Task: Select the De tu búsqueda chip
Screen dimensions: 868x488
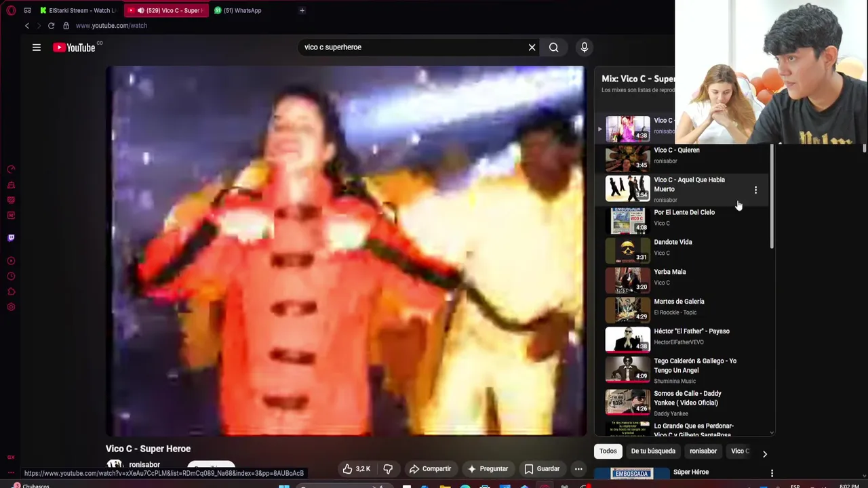Action: (x=653, y=451)
